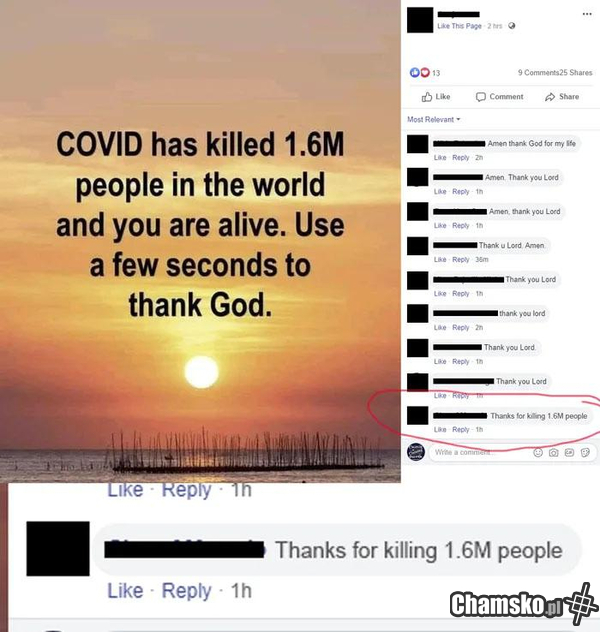
Task: Open the 9 Comments count link
Action: 538,73
